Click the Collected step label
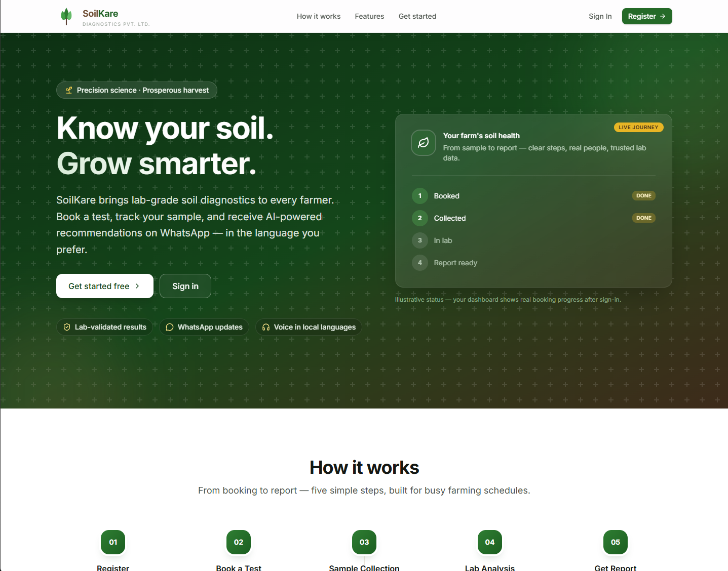Image resolution: width=728 pixels, height=571 pixels. pyautogui.click(x=450, y=218)
